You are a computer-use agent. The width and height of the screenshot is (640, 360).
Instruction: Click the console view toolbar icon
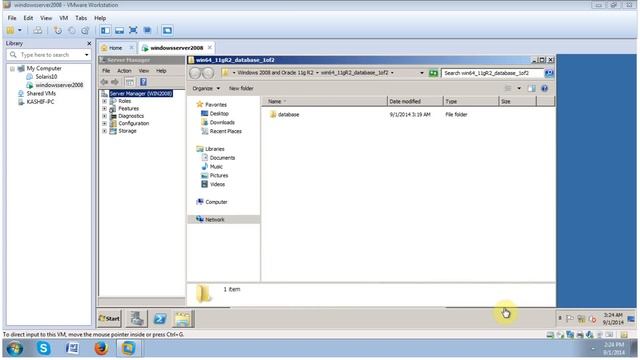167,30
